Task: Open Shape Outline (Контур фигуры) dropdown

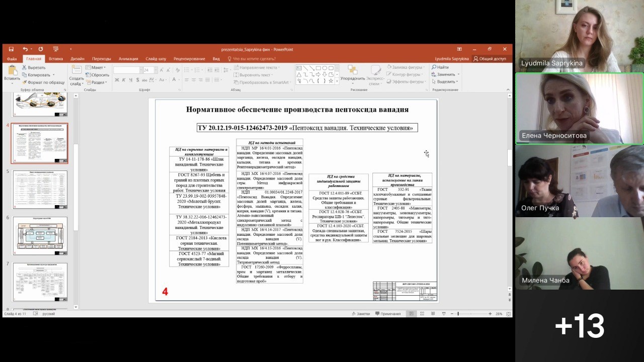Action: click(404, 74)
